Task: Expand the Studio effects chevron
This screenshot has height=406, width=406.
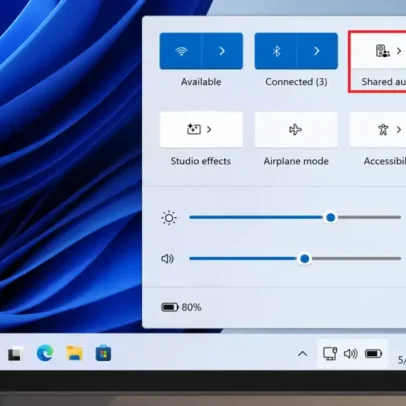Action: 209,129
